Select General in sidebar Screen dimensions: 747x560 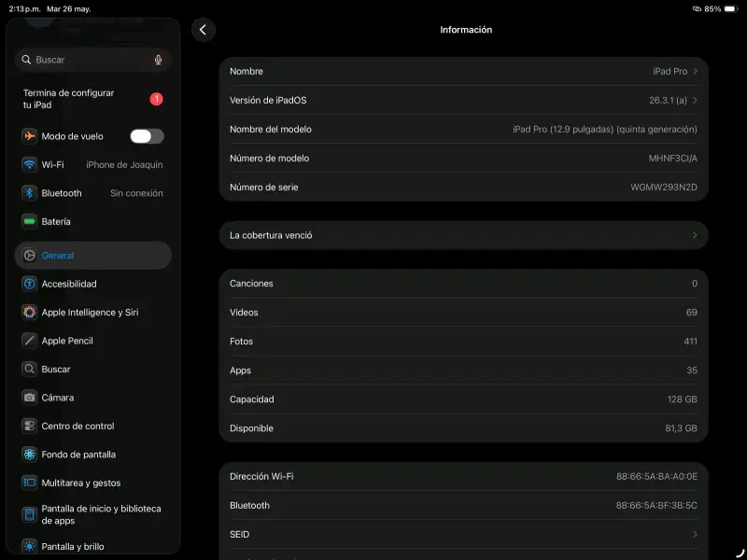tap(93, 255)
